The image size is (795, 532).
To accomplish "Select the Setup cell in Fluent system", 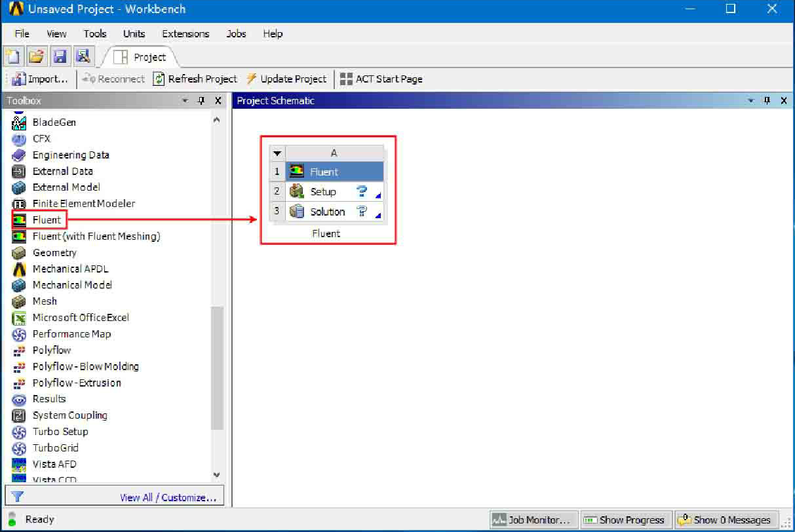I will tap(323, 192).
